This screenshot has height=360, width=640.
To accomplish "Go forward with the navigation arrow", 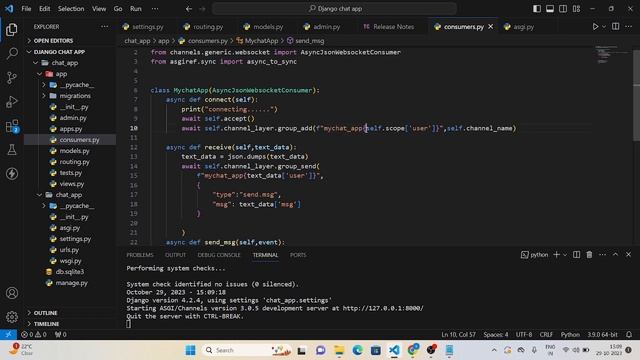I will pyautogui.click(x=202, y=9).
